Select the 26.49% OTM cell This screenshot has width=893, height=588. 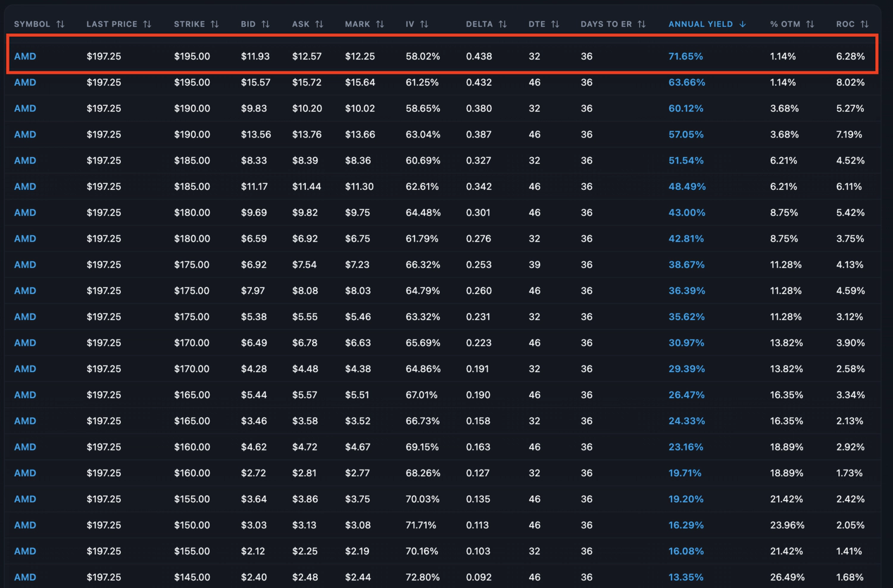point(787,577)
